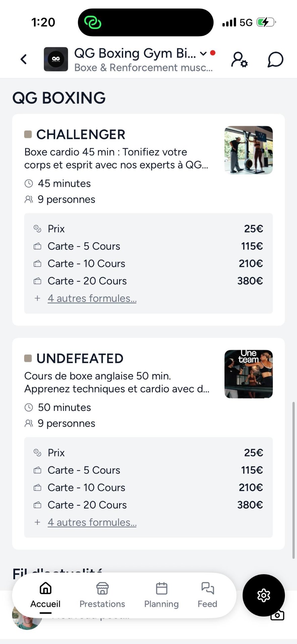Viewport: 297px width, 644px height.
Task: Tap the camera icon on new post
Action: (278, 615)
